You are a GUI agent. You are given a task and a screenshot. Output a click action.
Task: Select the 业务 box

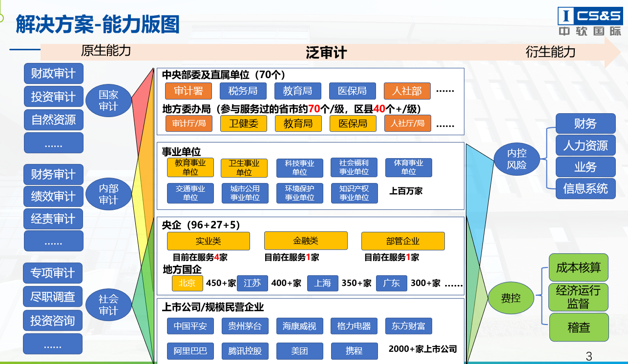pos(586,167)
